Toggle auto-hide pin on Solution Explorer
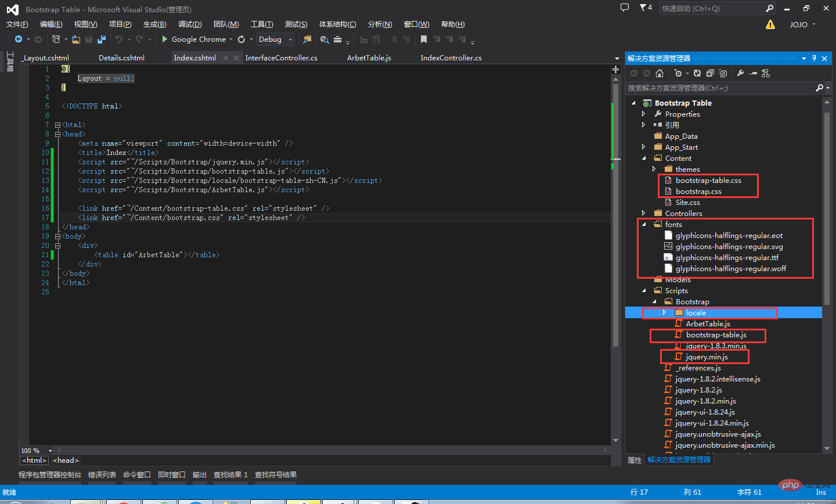 [x=814, y=58]
